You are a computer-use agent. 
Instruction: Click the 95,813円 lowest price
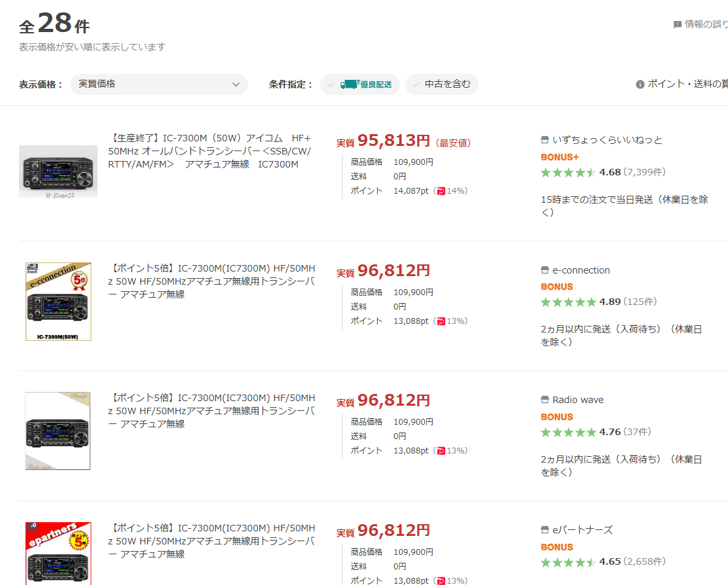393,141
